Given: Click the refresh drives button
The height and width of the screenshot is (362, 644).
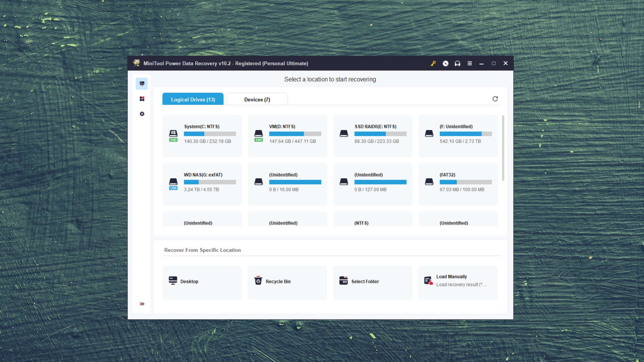Looking at the screenshot, I should [x=495, y=99].
